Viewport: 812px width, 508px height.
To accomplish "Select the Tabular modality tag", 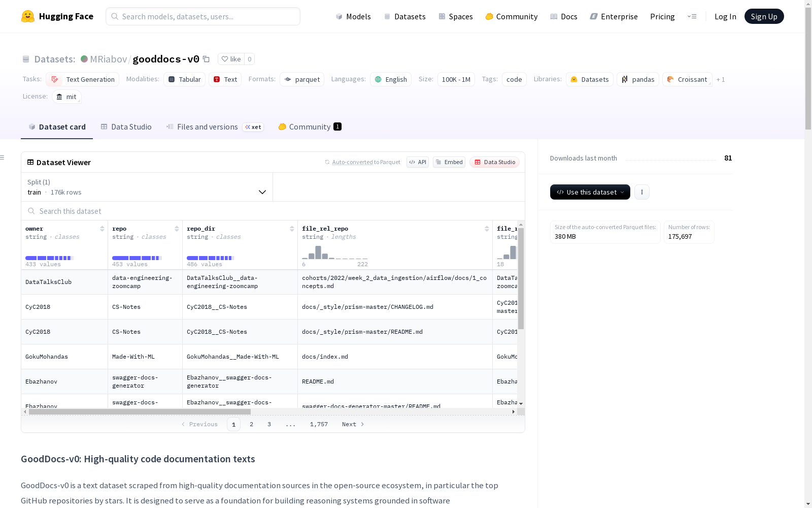I will tap(184, 79).
